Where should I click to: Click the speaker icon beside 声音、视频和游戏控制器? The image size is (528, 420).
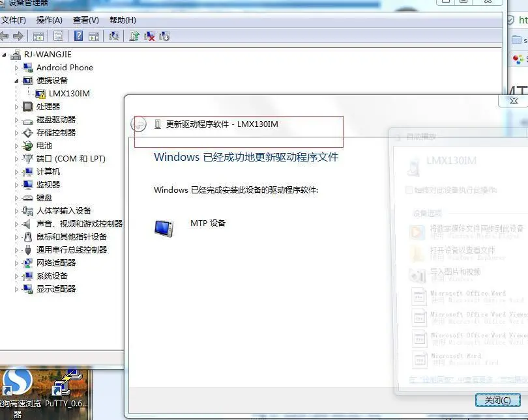click(x=27, y=224)
